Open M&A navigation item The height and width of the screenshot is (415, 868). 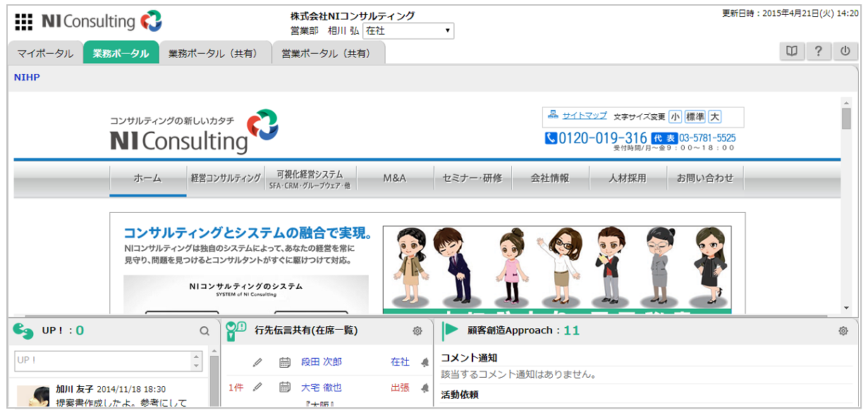395,178
